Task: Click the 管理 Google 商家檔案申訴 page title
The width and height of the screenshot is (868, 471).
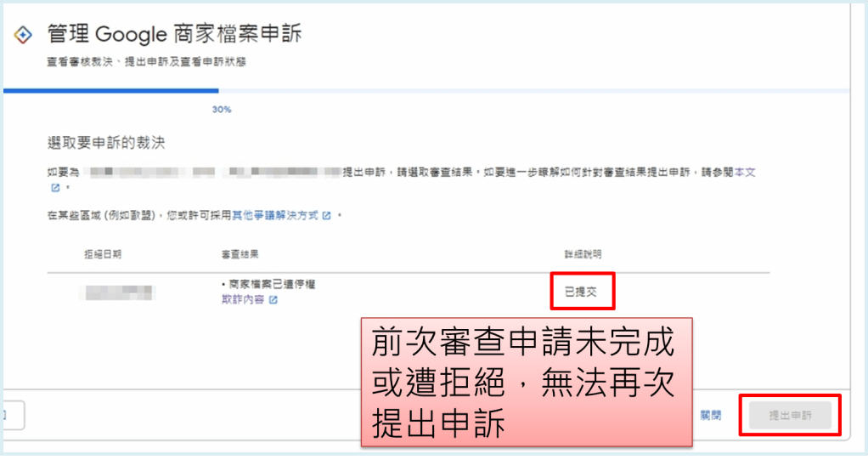Action: [174, 35]
